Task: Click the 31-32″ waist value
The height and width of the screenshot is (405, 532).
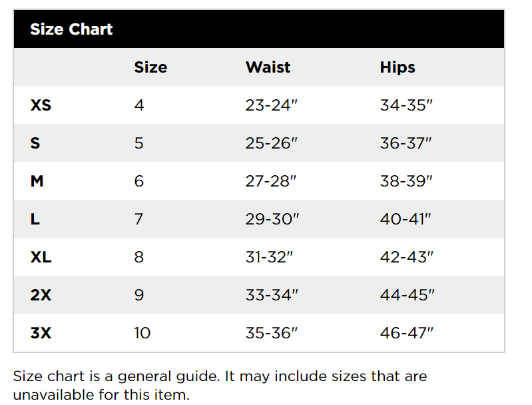Action: click(x=270, y=257)
